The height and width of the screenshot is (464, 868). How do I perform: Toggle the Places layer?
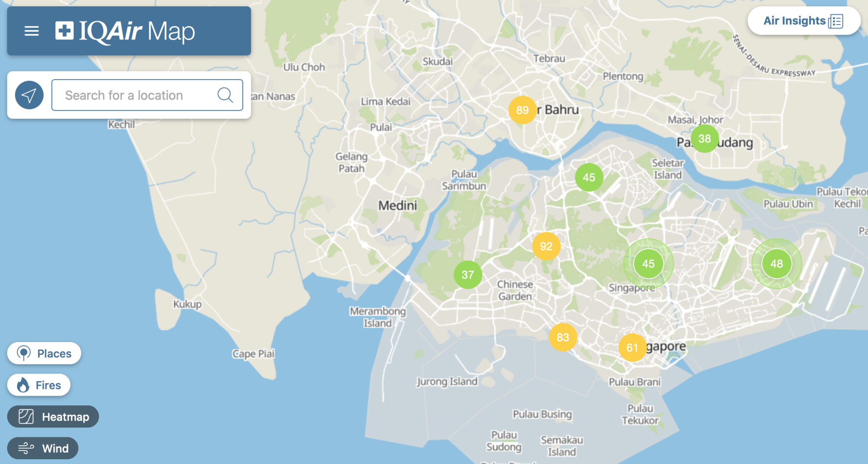[x=44, y=353]
